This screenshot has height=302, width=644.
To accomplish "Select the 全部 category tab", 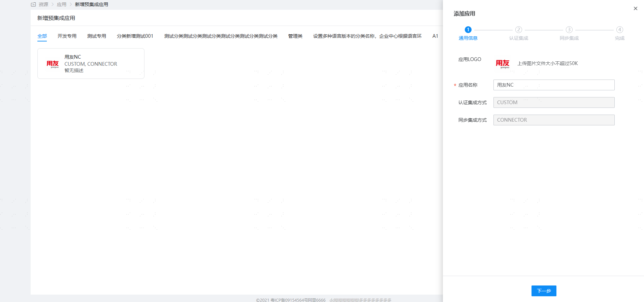I will pos(42,36).
